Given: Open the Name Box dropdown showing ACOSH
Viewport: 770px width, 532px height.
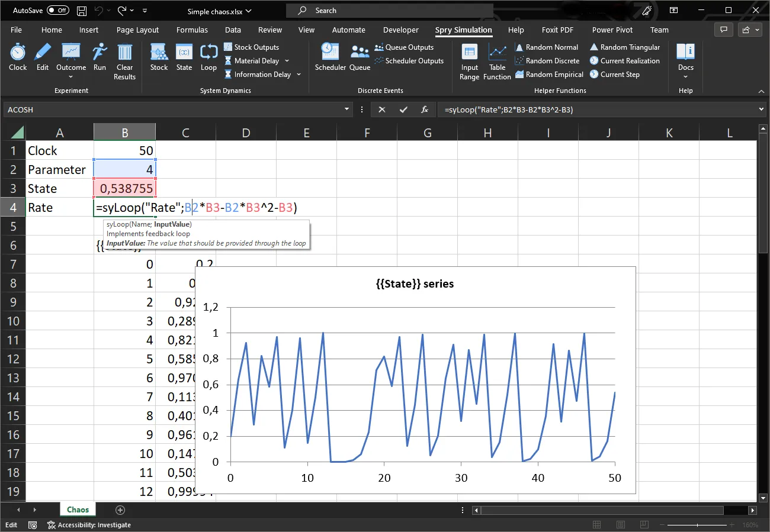Looking at the screenshot, I should 346,109.
